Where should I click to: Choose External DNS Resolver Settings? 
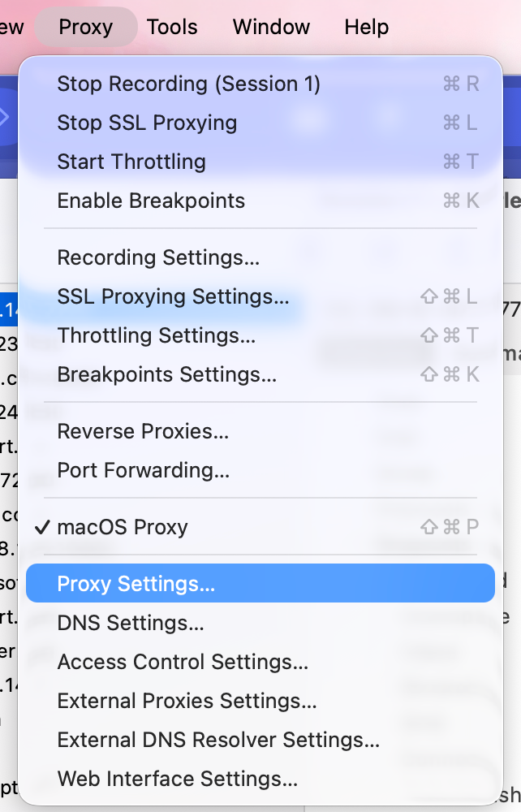point(218,740)
